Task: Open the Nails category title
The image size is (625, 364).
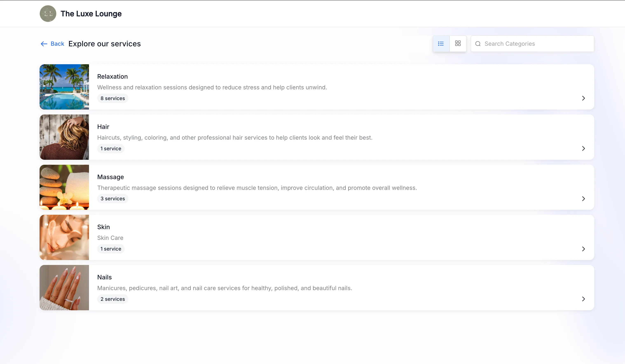Action: 104,277
